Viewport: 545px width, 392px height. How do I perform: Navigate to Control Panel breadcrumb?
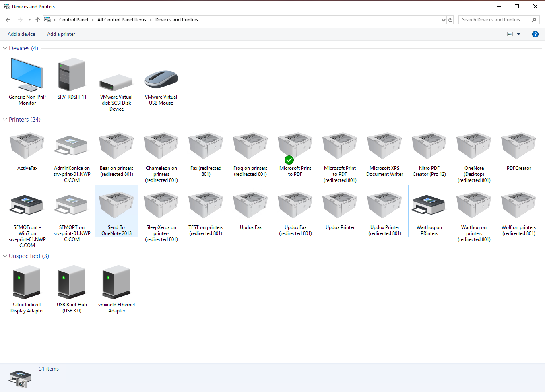click(x=74, y=20)
